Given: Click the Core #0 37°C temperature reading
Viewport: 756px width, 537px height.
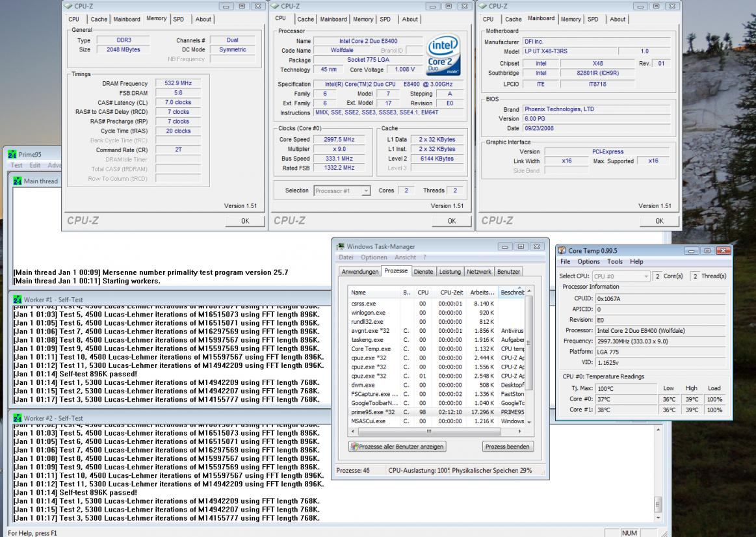Looking at the screenshot, I should pyautogui.click(x=626, y=399).
